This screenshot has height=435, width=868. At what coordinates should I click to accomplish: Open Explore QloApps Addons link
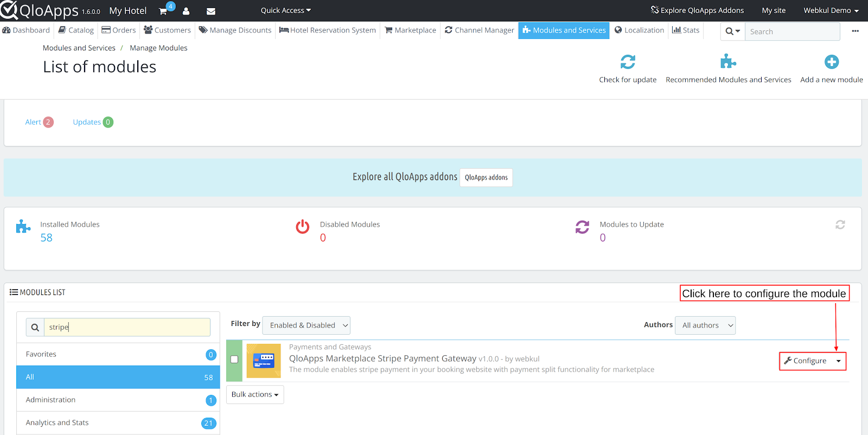(x=697, y=10)
